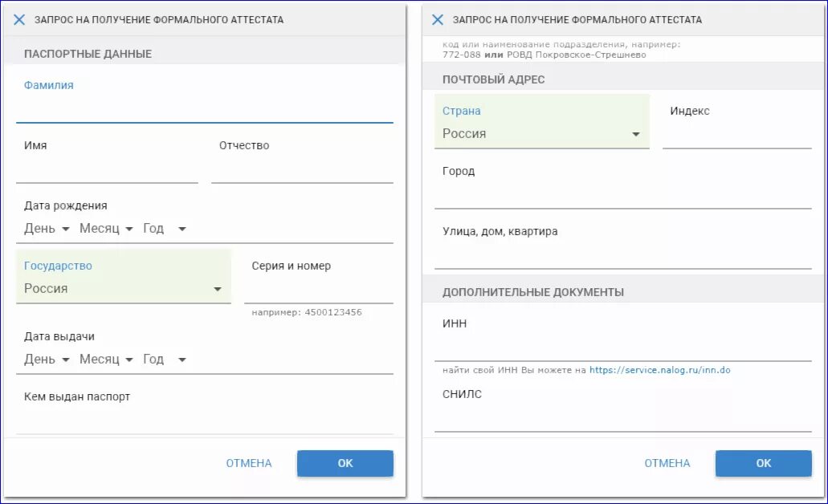The width and height of the screenshot is (828, 504).
Task: Expand the Страна postal country dropdown
Action: tap(541, 134)
